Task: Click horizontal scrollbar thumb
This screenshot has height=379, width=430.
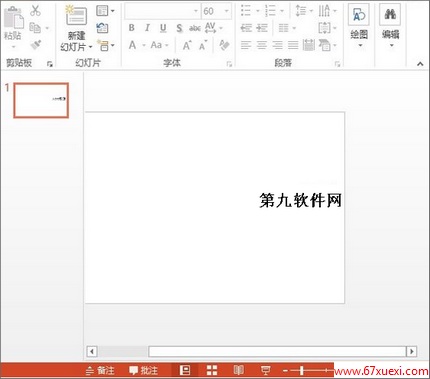Action: [x=277, y=351]
